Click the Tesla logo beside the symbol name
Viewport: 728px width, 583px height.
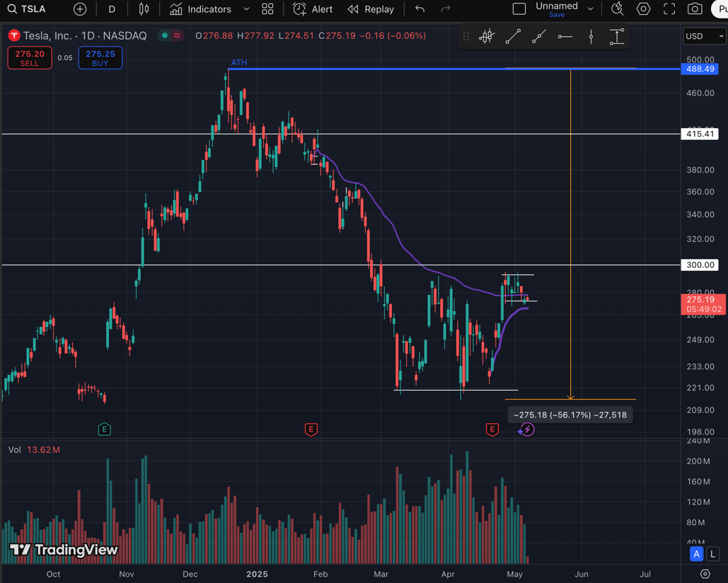(14, 36)
